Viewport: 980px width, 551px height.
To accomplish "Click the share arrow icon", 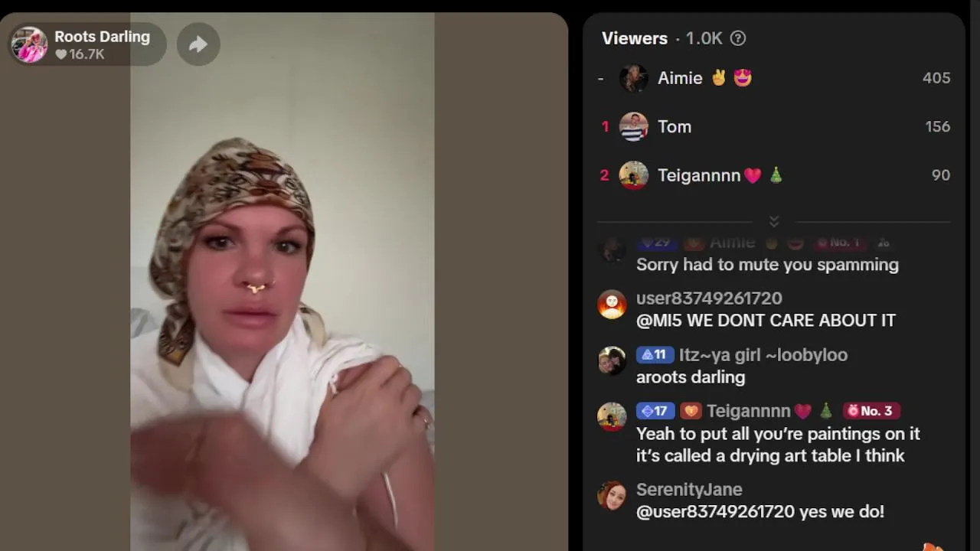I will [x=198, y=44].
